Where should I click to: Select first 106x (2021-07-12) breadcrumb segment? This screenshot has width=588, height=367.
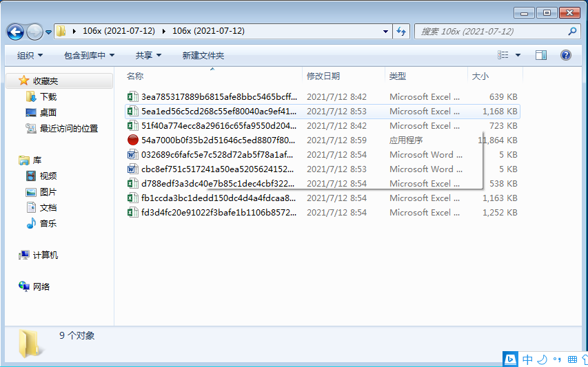click(119, 31)
